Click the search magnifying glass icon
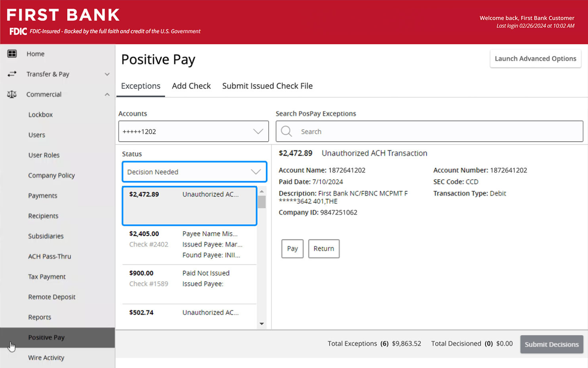This screenshot has width=588, height=368. 286,131
